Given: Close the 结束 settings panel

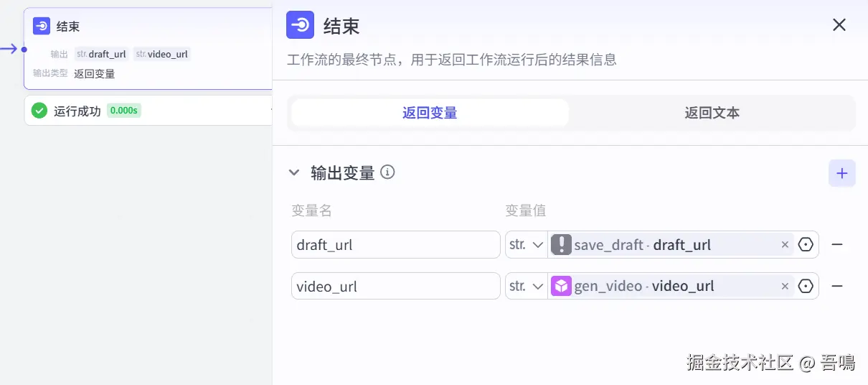Looking at the screenshot, I should click(839, 25).
